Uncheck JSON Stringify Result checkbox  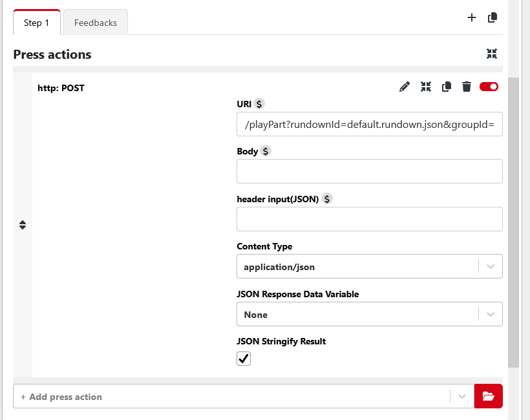pos(244,359)
